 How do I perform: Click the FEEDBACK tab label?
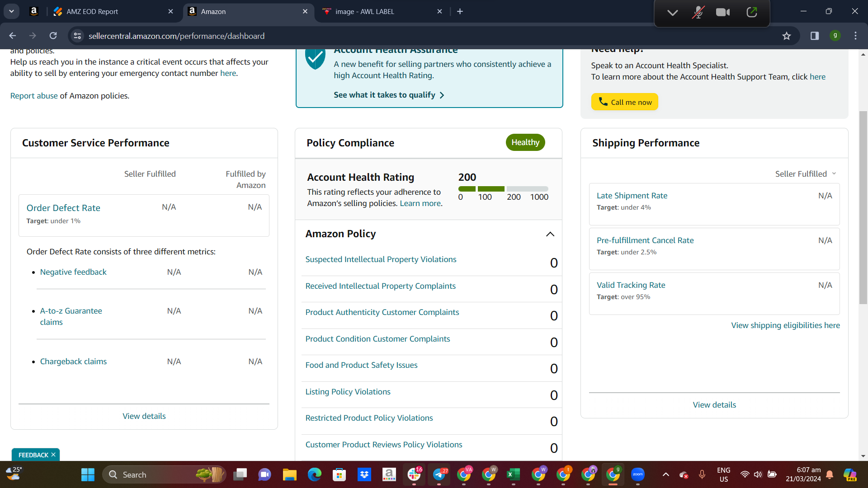33,455
